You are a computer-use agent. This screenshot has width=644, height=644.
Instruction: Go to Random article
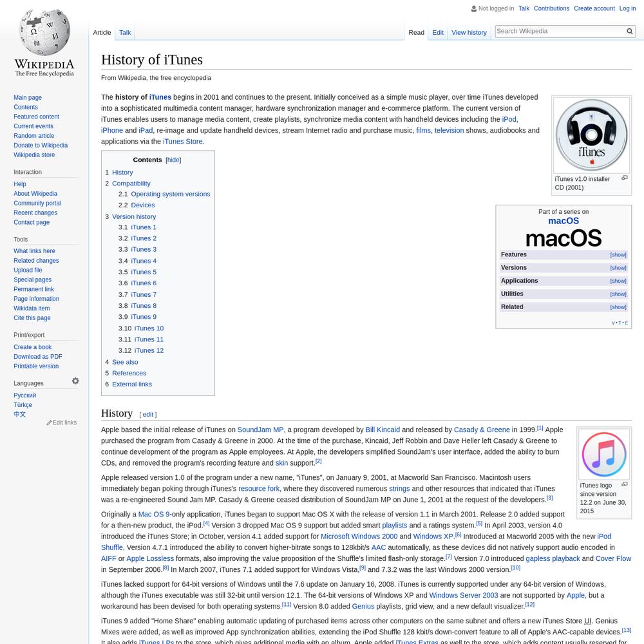33,136
